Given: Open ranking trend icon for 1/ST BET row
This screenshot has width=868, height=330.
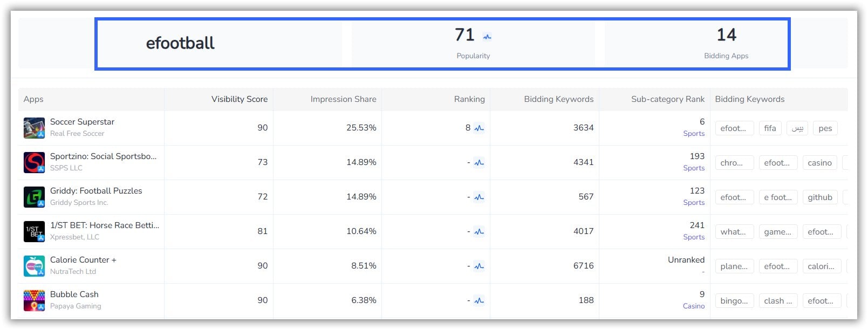Looking at the screenshot, I should (x=479, y=232).
